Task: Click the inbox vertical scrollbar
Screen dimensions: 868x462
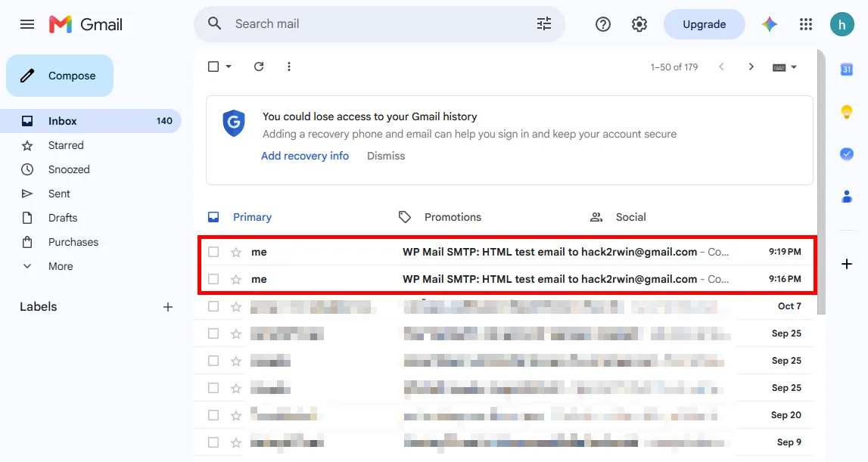Action: 821,182
